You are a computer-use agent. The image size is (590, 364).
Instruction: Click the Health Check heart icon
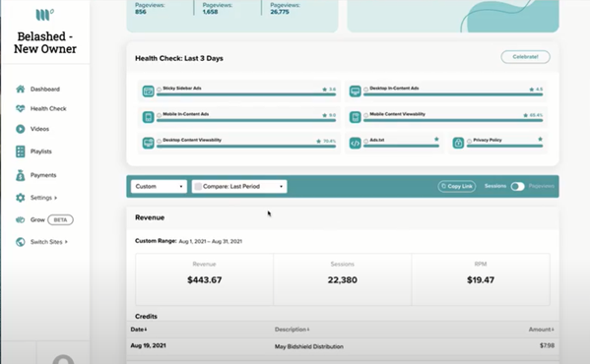click(21, 108)
